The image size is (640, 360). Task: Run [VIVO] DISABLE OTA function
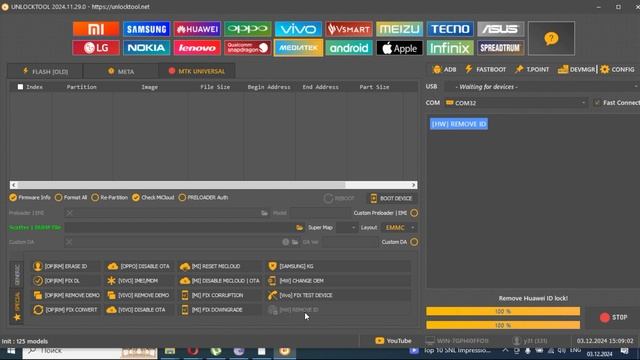tap(139, 310)
